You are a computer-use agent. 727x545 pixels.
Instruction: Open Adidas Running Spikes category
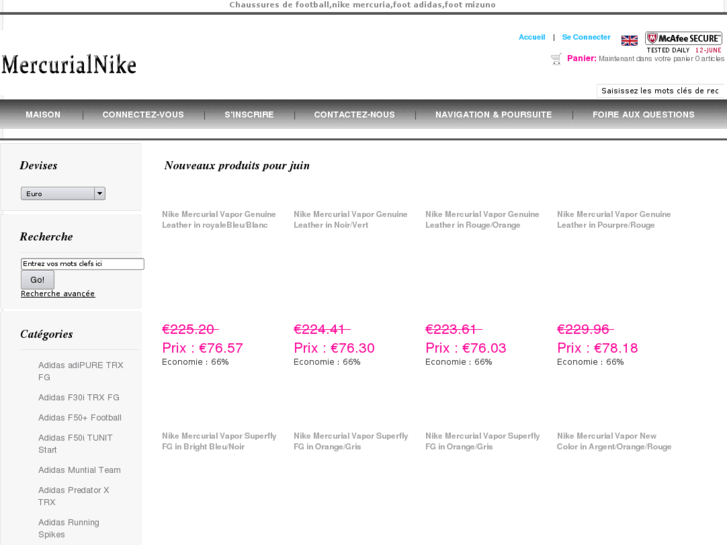69,528
